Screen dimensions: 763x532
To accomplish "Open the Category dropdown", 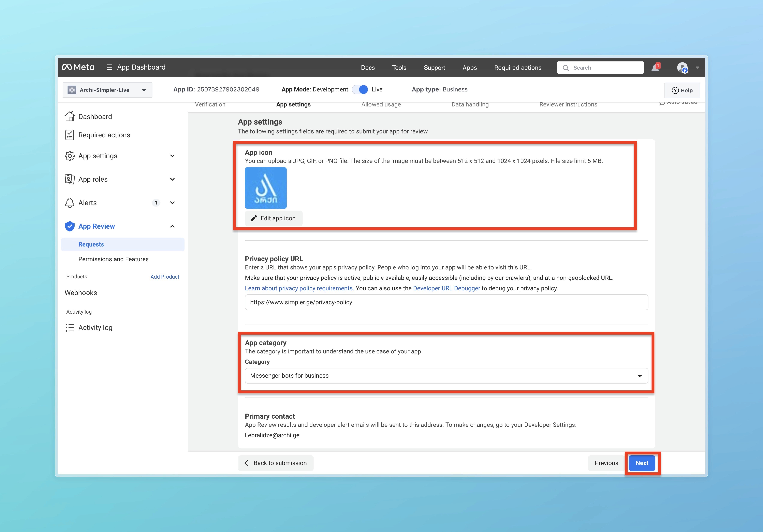I will 446,376.
